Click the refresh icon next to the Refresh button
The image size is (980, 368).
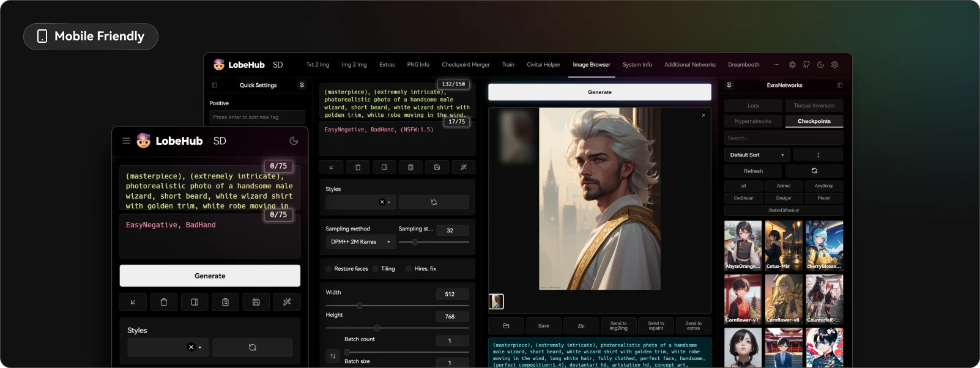click(x=814, y=171)
